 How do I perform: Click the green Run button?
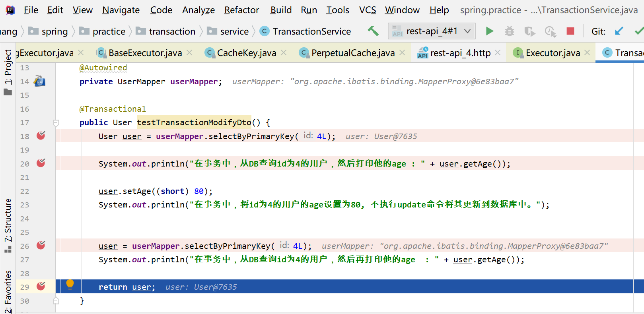490,31
